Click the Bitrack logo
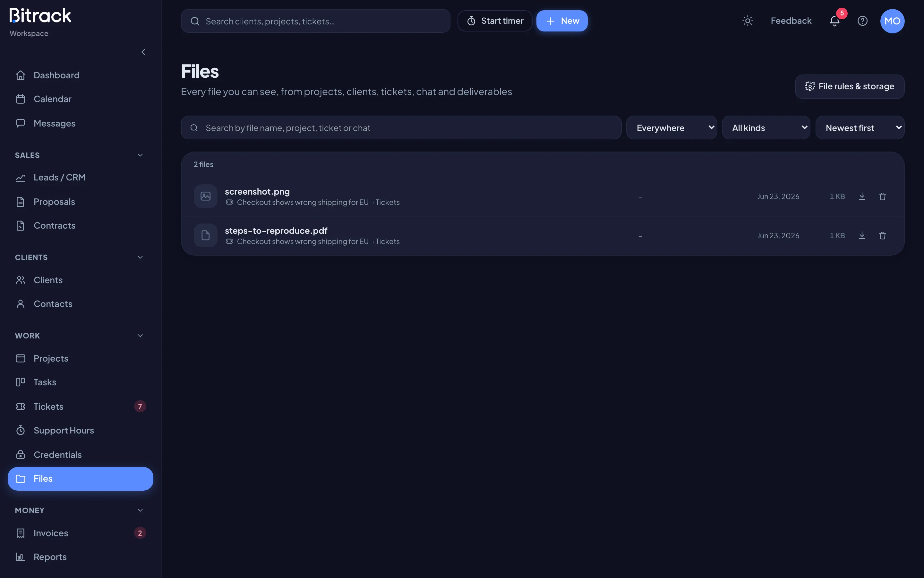Screen dimensions: 924x578 (40, 16)
